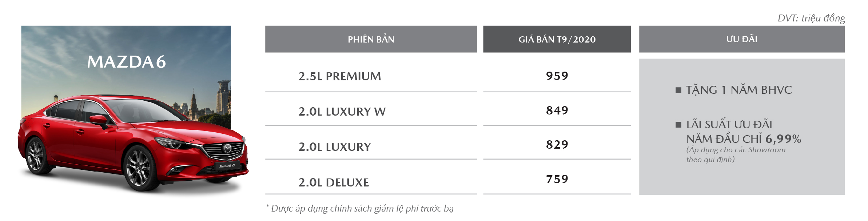Screen dimensions: 868x221
Task: Click the Showroom conditions note
Action: point(736,154)
